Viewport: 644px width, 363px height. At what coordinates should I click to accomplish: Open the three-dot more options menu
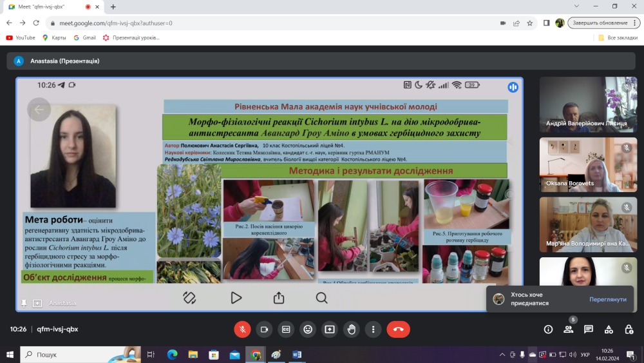pos(373,329)
